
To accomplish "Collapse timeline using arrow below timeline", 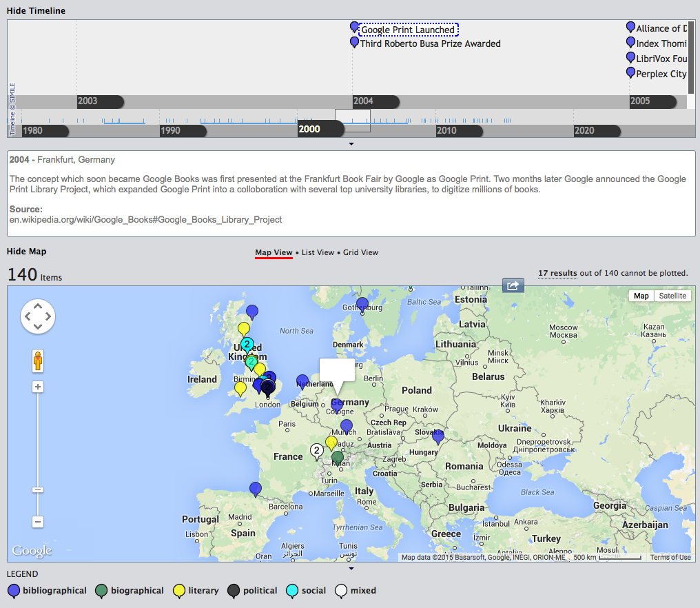I will click(x=351, y=144).
